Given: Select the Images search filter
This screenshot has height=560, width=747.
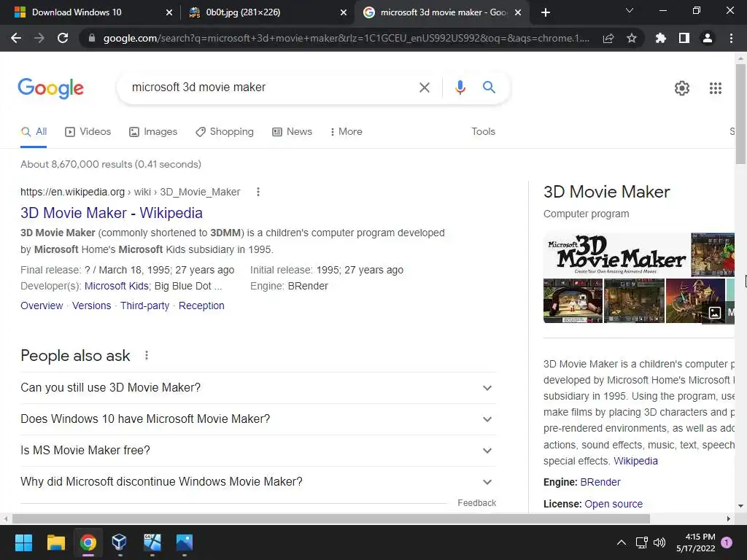Looking at the screenshot, I should [x=153, y=132].
